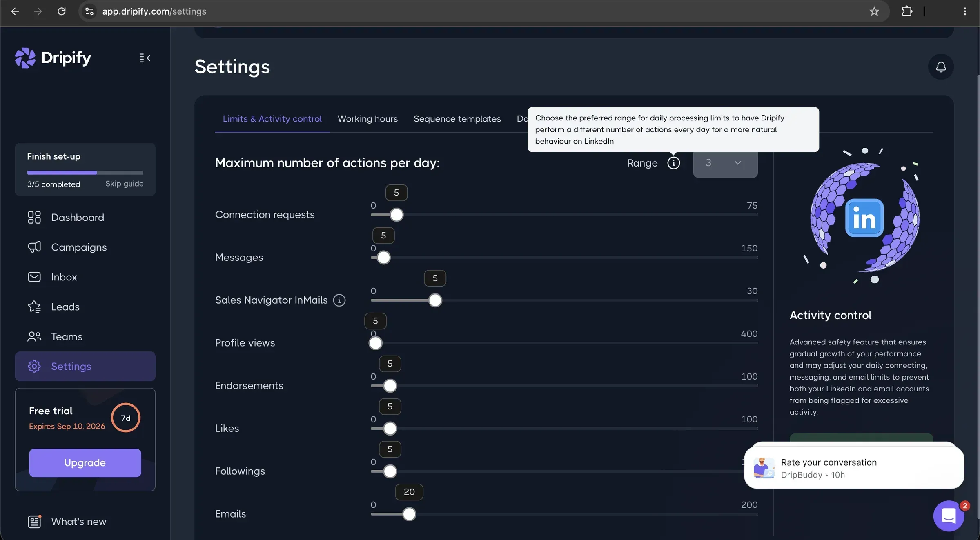The height and width of the screenshot is (540, 980).
Task: Click the Emails slider handle
Action: [409, 514]
